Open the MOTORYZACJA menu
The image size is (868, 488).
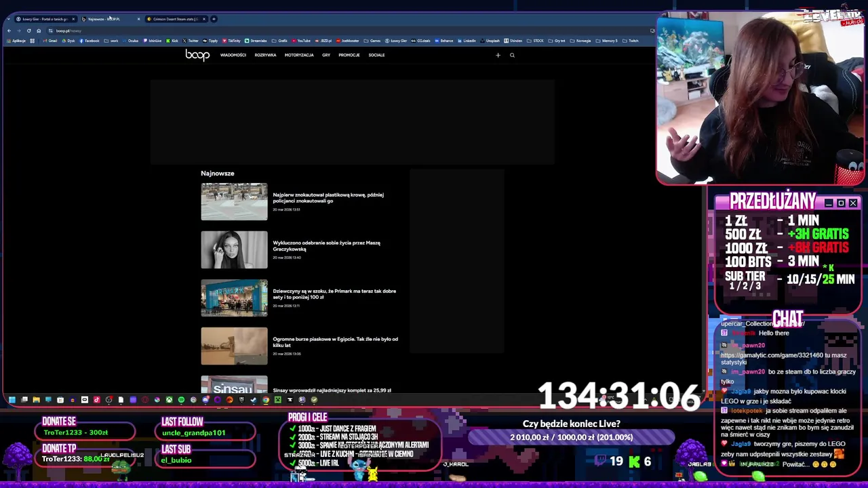[x=299, y=55]
